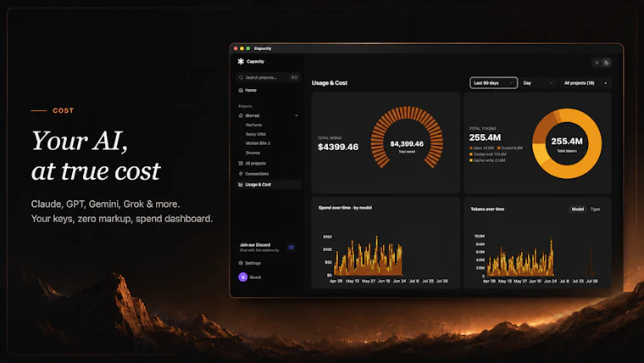Image resolution: width=644 pixels, height=363 pixels.
Task: Switch to dark theme moon icon
Action: point(606,63)
